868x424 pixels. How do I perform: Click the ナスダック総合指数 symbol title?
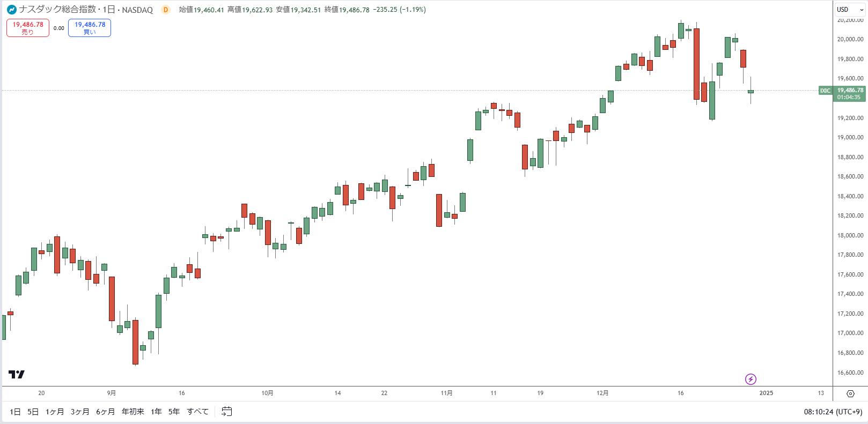pyautogui.click(x=57, y=10)
